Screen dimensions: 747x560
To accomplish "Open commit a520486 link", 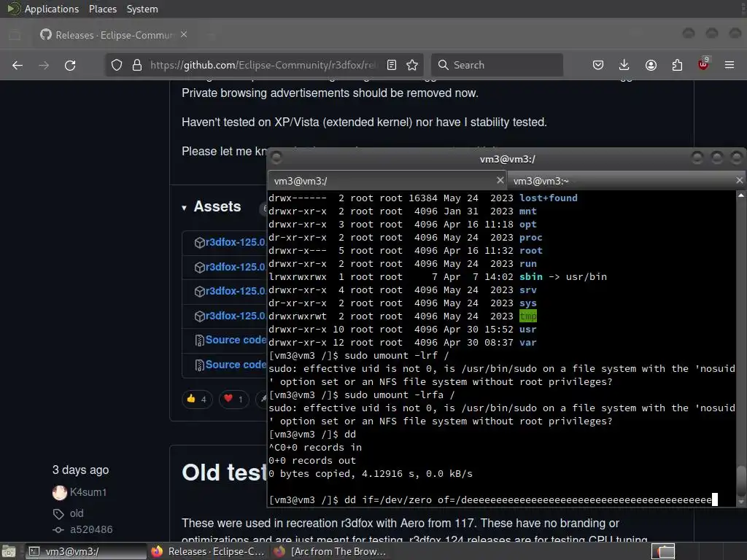I will coord(91,530).
